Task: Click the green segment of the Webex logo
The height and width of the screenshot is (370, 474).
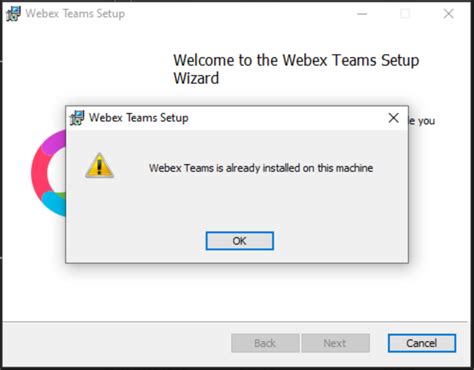Action: point(61,195)
